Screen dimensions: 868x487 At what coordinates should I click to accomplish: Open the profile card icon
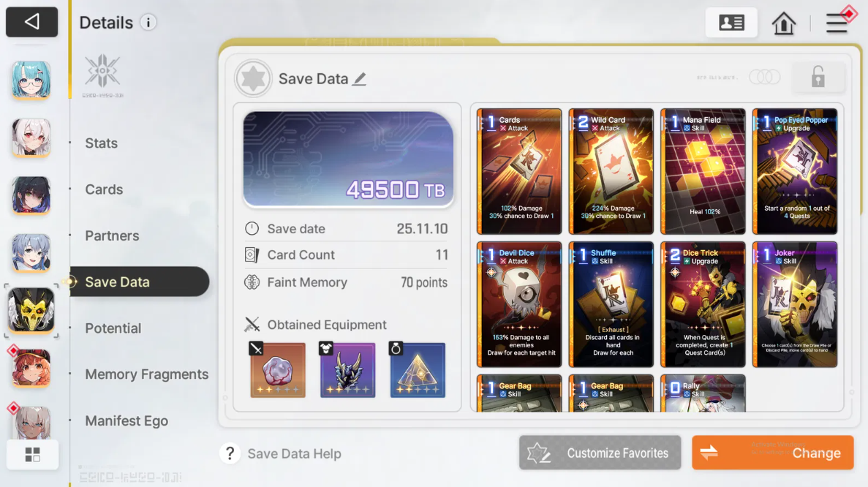[x=731, y=23]
